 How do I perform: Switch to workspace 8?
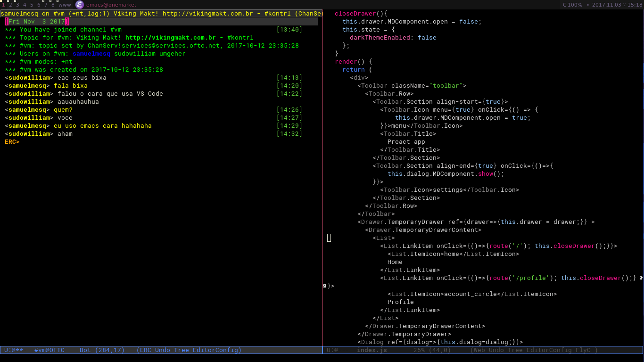pyautogui.click(x=53, y=5)
